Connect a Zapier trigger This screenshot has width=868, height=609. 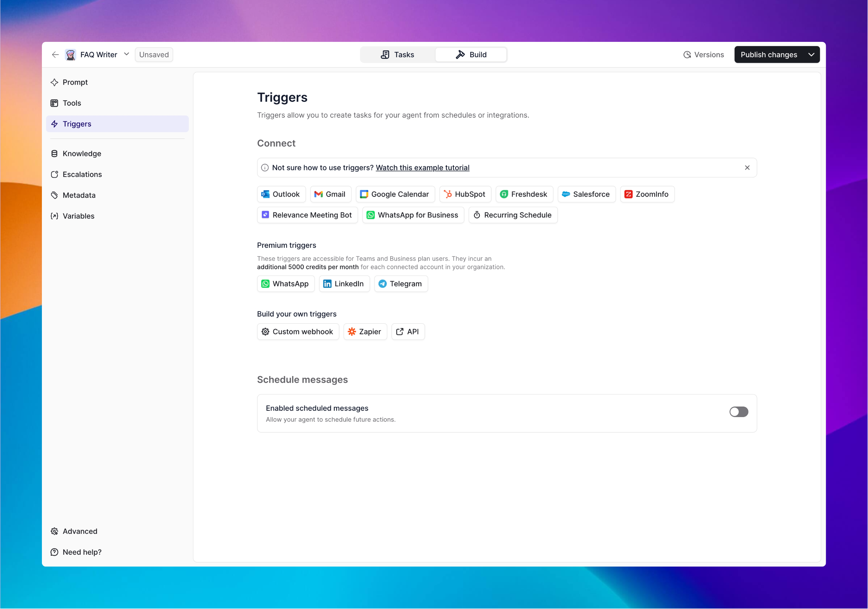click(x=365, y=332)
